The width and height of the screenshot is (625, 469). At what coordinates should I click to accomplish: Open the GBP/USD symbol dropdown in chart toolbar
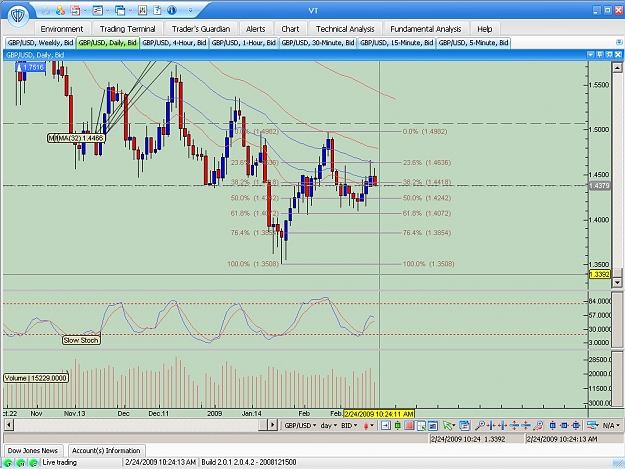300,426
